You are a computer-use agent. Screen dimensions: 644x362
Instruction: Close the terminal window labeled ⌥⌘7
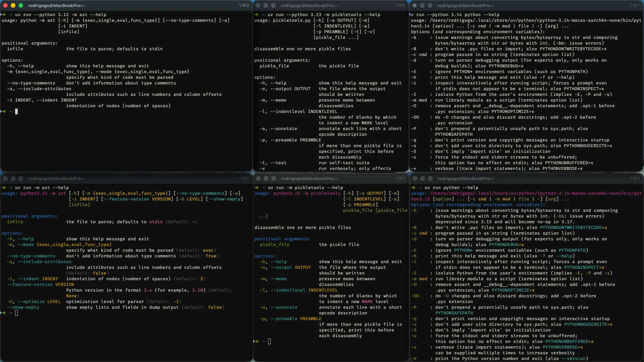coord(415,5)
